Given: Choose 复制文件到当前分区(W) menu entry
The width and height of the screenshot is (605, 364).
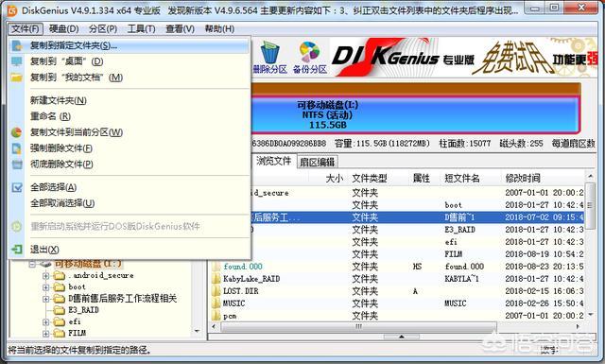Looking at the screenshot, I should click(129, 132).
